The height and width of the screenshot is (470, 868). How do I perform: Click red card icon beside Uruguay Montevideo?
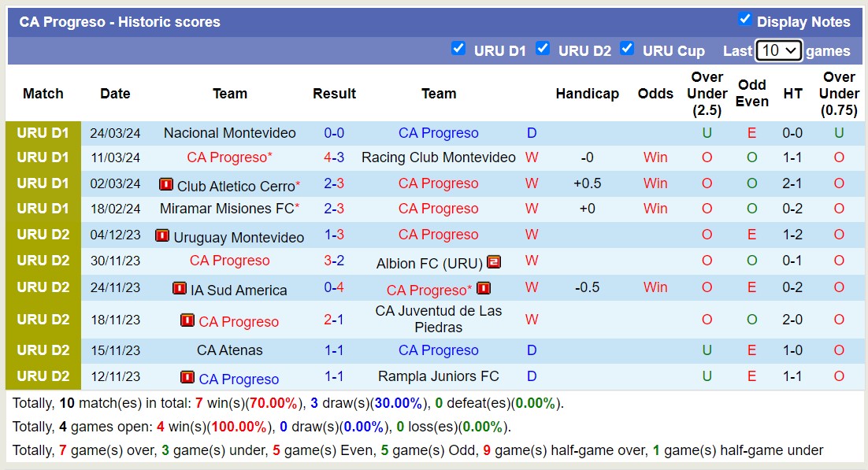(162, 235)
